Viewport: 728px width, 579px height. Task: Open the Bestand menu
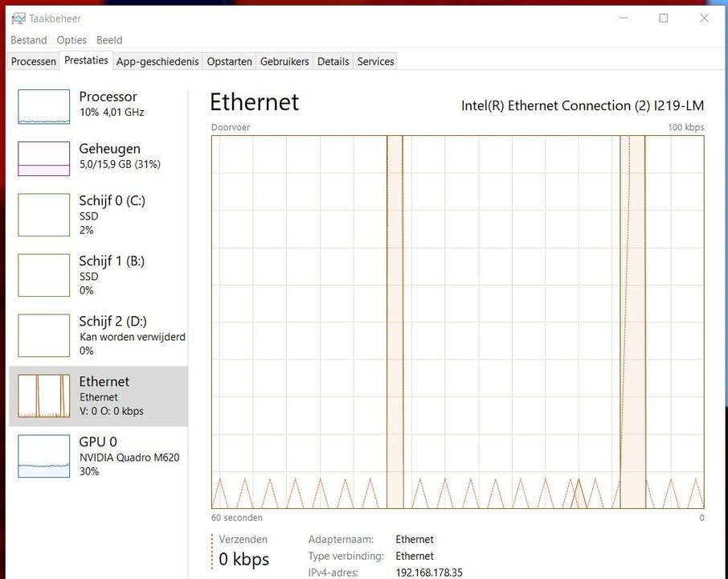[x=29, y=40]
